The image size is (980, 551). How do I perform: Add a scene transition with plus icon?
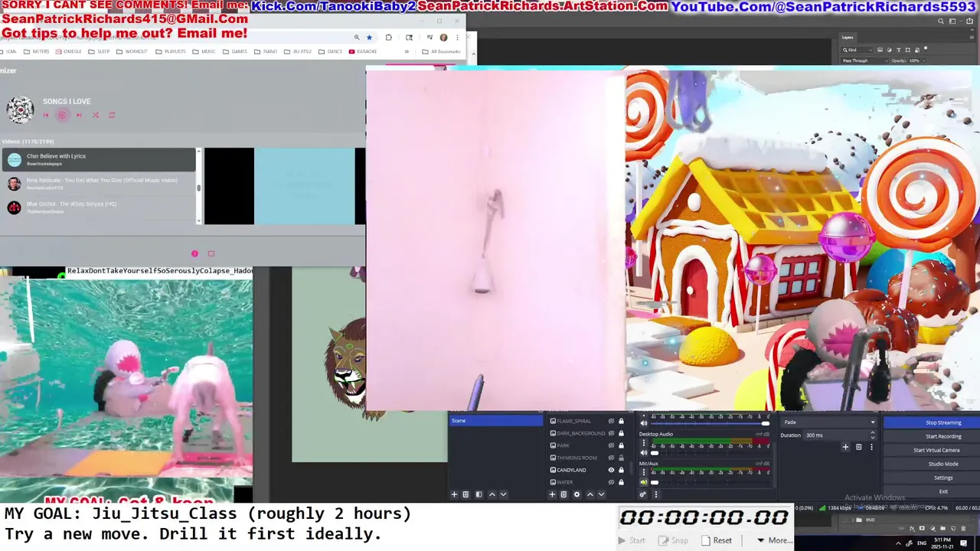(x=845, y=447)
